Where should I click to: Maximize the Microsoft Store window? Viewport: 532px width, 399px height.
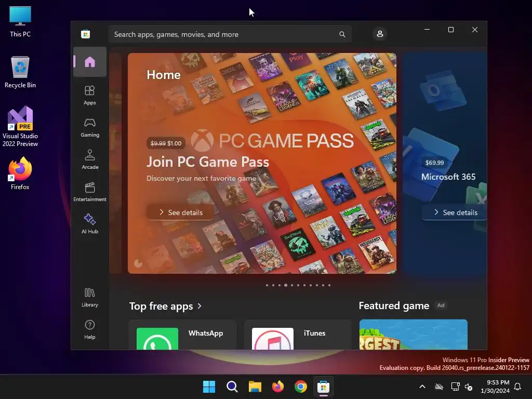coord(451,30)
